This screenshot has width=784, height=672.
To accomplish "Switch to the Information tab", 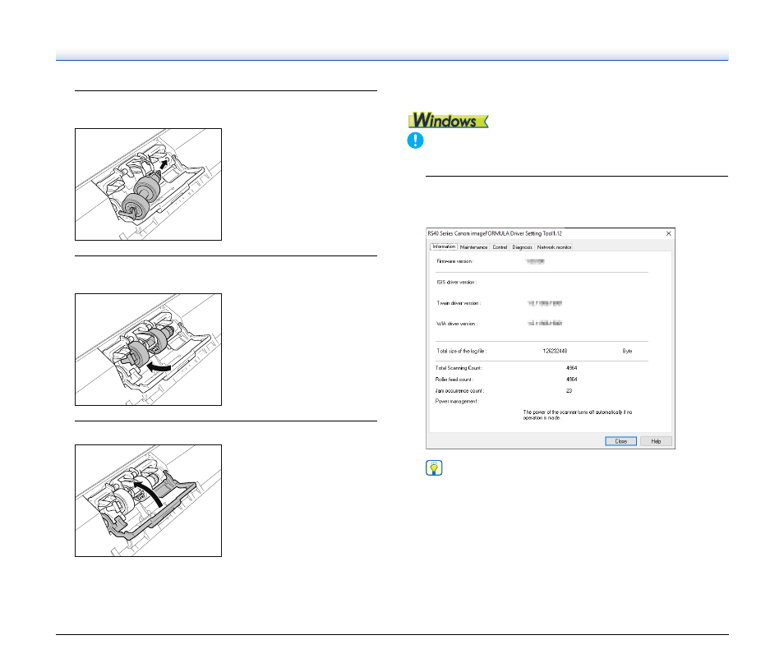I will [443, 246].
